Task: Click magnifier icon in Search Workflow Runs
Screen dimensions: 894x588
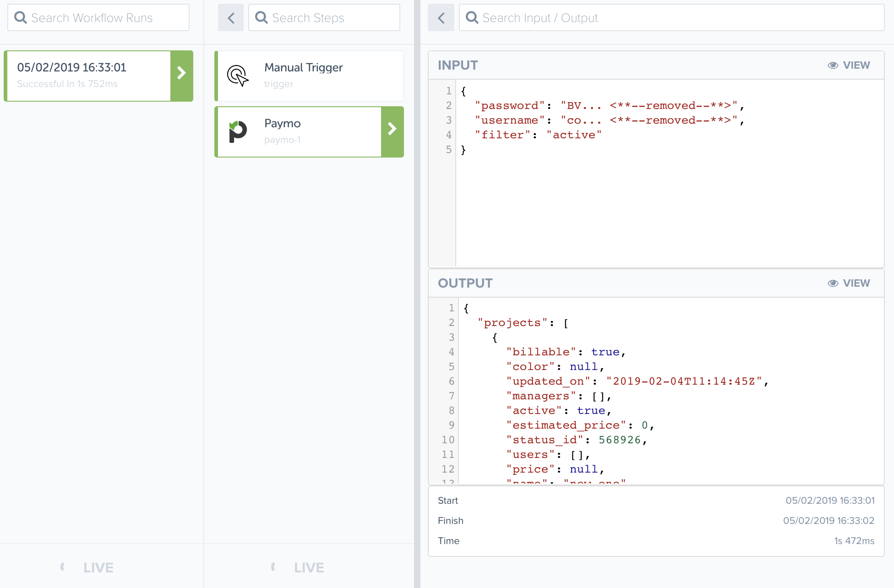Action: pyautogui.click(x=21, y=18)
